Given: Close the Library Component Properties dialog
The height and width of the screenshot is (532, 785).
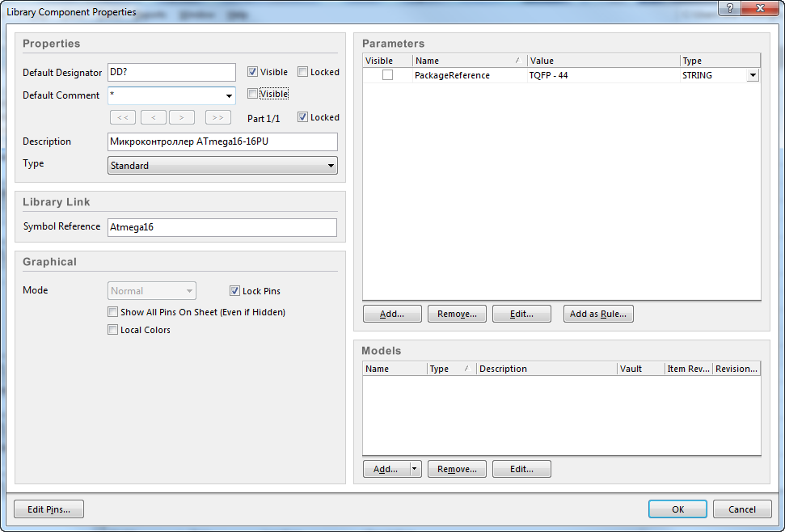Looking at the screenshot, I should point(760,9).
